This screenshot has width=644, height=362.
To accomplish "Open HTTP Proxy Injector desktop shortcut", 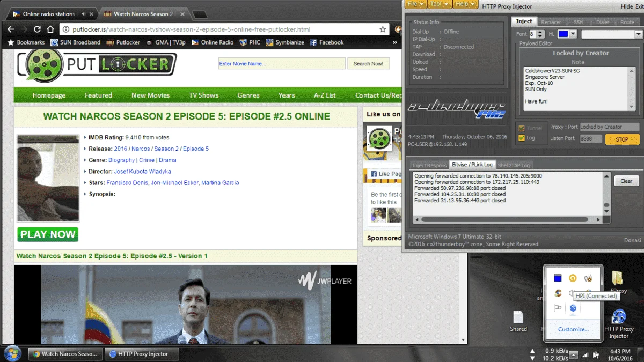I will click(x=619, y=324).
